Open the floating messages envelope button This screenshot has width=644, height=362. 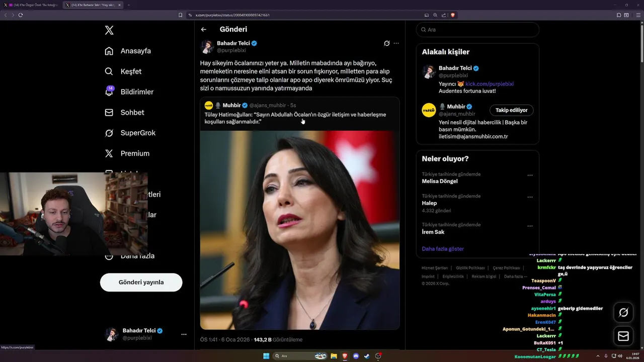click(623, 336)
